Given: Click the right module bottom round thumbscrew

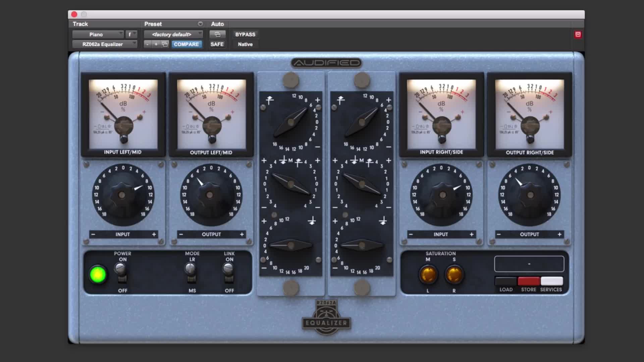Looking at the screenshot, I should pos(362,288).
